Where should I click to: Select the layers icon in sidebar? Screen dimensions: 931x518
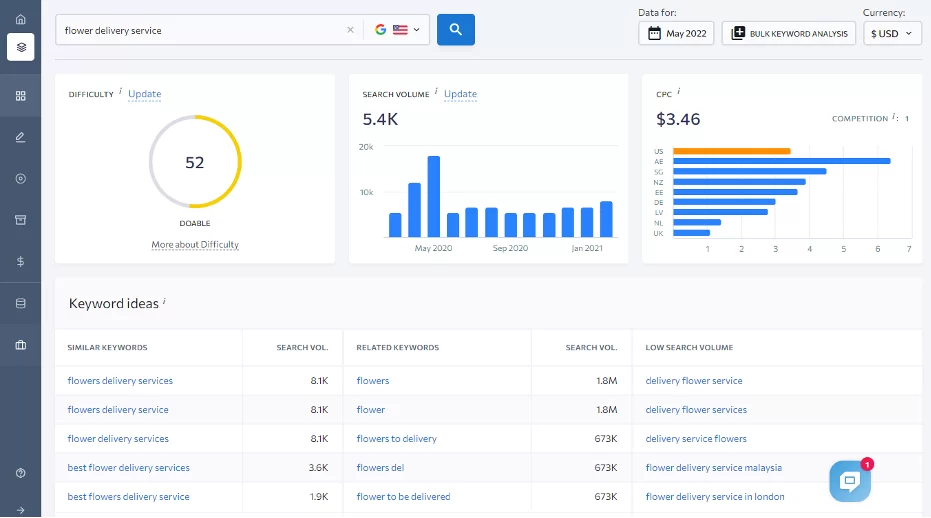click(20, 47)
